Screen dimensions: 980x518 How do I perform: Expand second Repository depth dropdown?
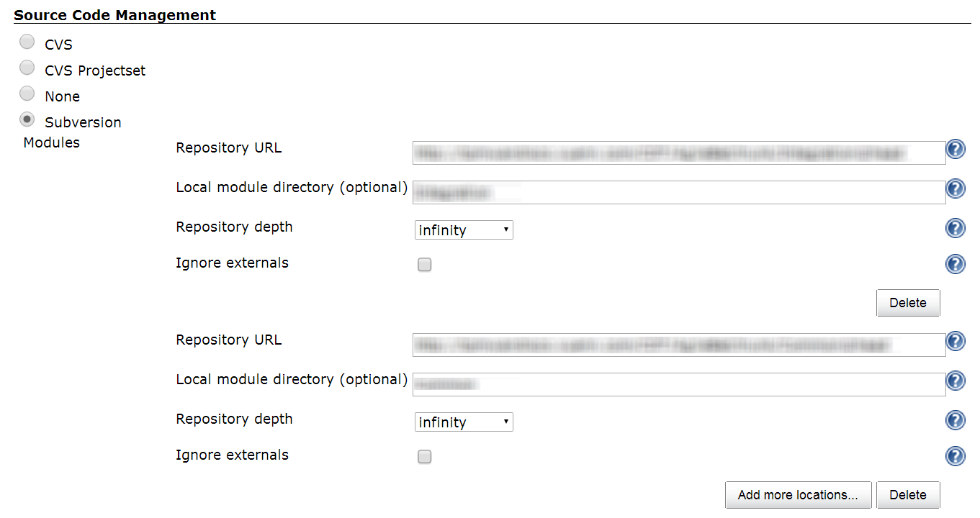(464, 422)
